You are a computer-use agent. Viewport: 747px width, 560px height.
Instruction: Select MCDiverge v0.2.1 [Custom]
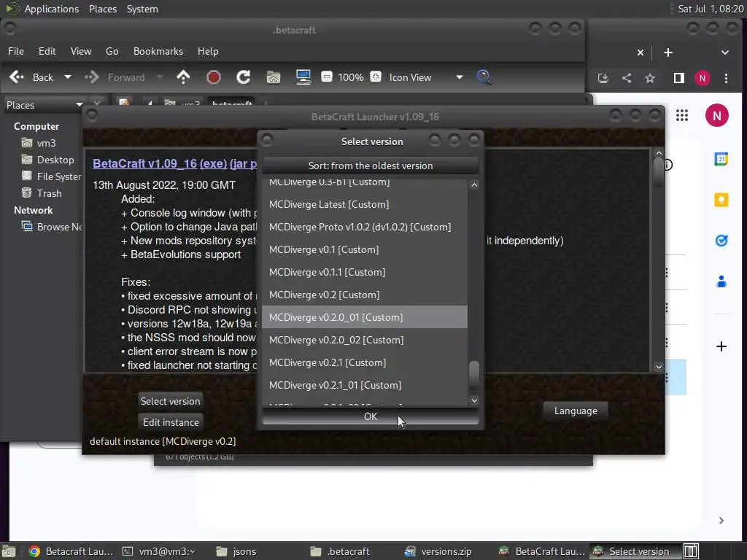(365, 362)
